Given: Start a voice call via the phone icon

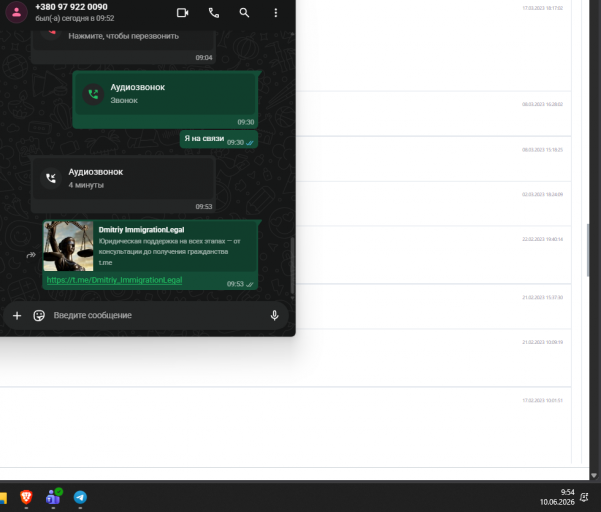Looking at the screenshot, I should coord(214,13).
